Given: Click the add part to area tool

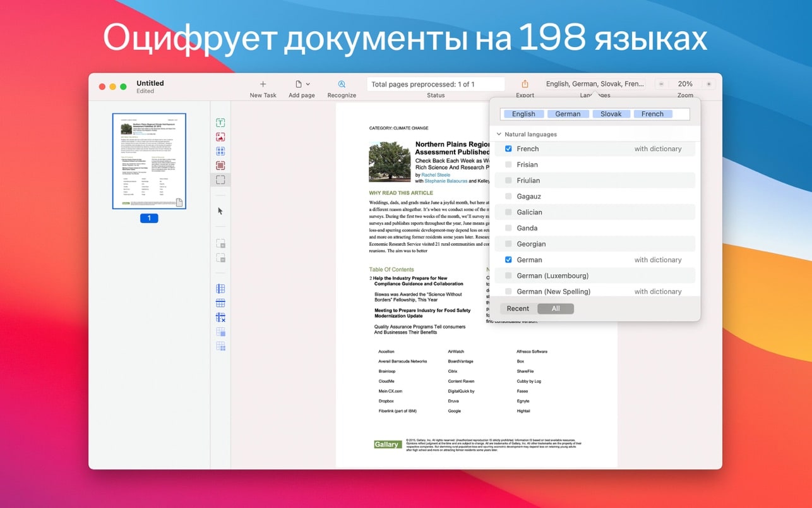Looking at the screenshot, I should (220, 243).
